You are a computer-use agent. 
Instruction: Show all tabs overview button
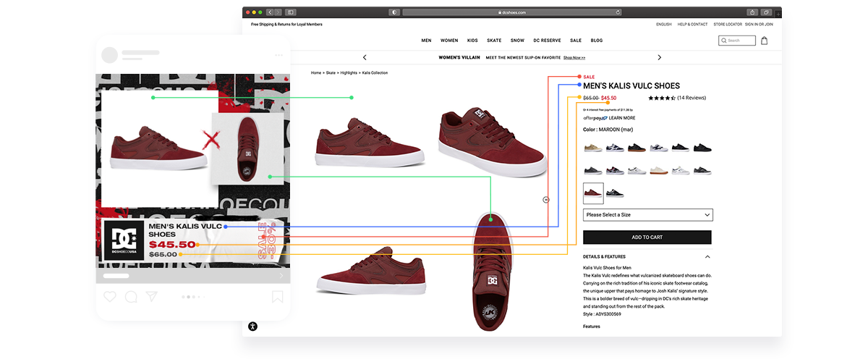coord(766,12)
